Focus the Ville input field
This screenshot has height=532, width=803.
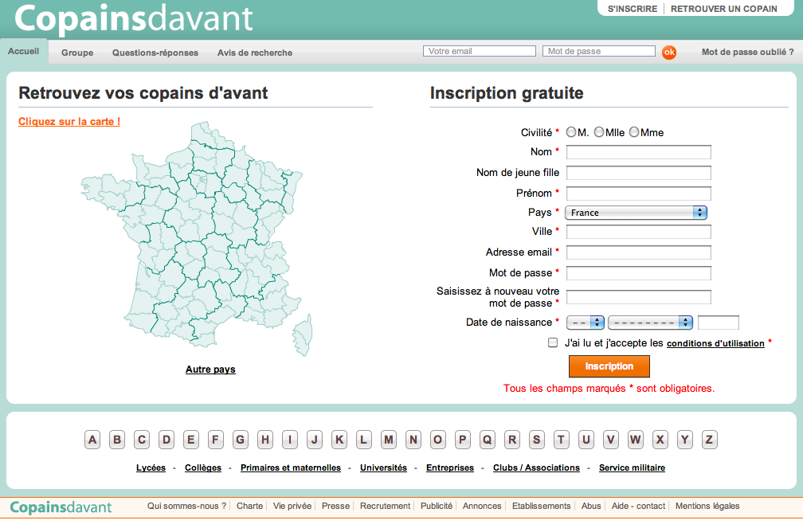coord(639,232)
